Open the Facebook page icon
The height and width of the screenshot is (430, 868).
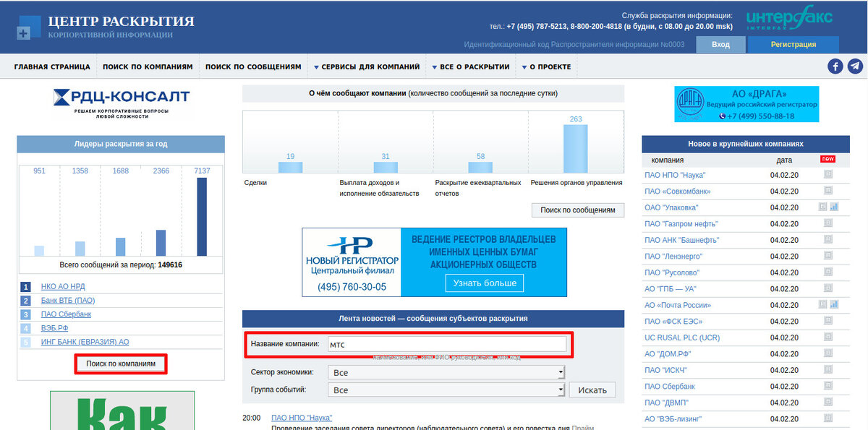coord(835,66)
